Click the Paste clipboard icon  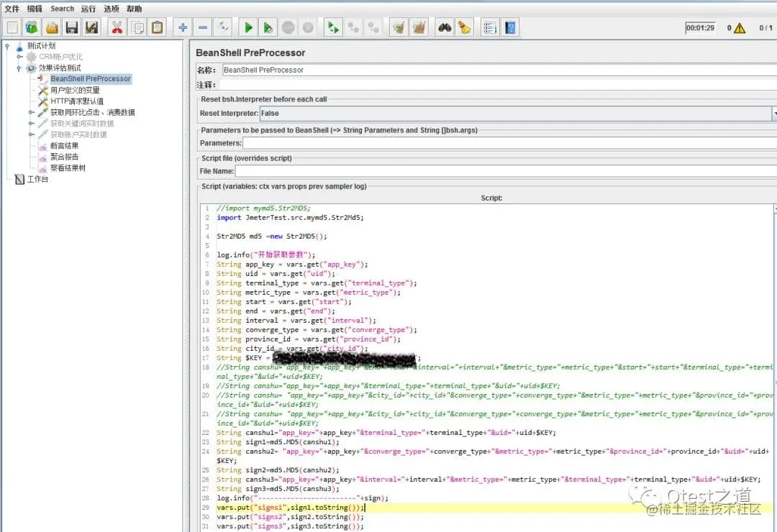[157, 28]
